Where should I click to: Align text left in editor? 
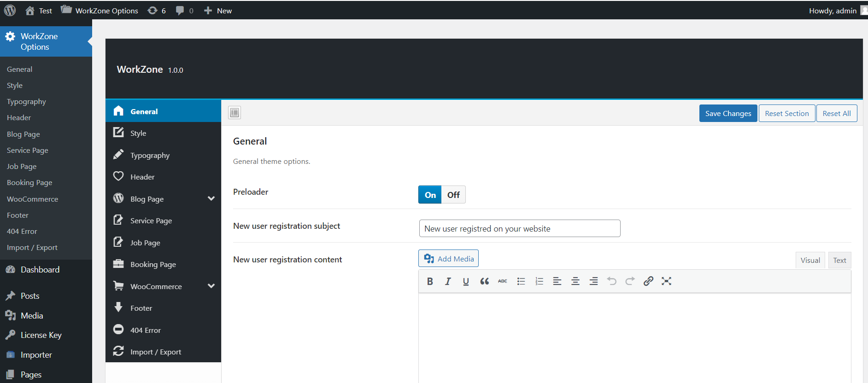pos(557,281)
